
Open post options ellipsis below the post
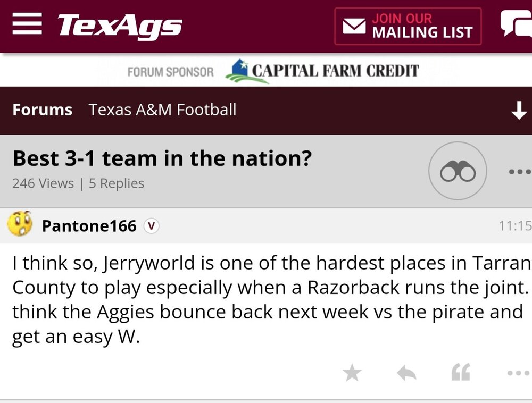[x=518, y=373]
